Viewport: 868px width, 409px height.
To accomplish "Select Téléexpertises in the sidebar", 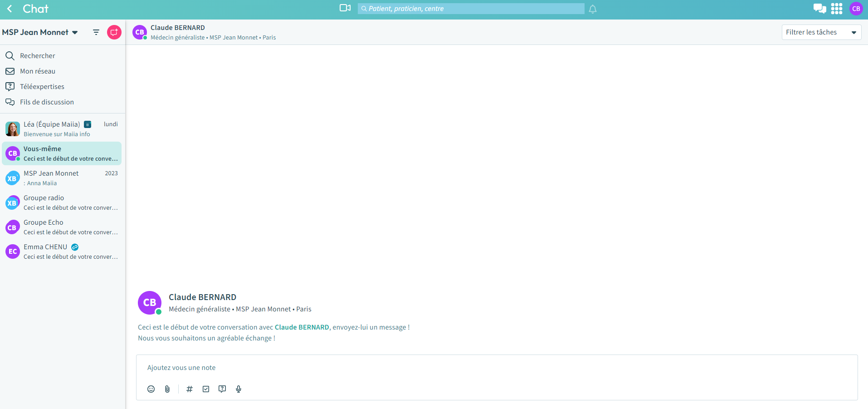I will [x=42, y=87].
